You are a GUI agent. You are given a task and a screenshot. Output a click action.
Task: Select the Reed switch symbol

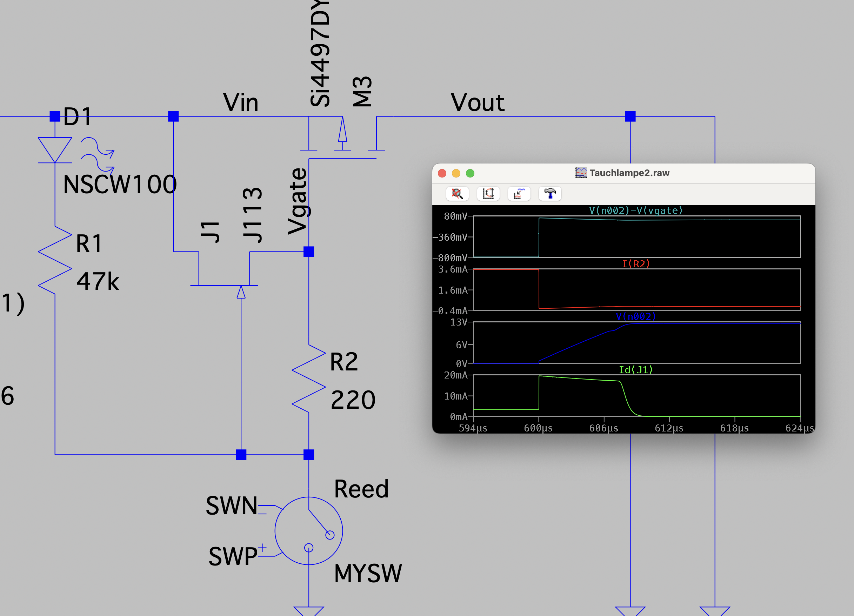pos(309,530)
